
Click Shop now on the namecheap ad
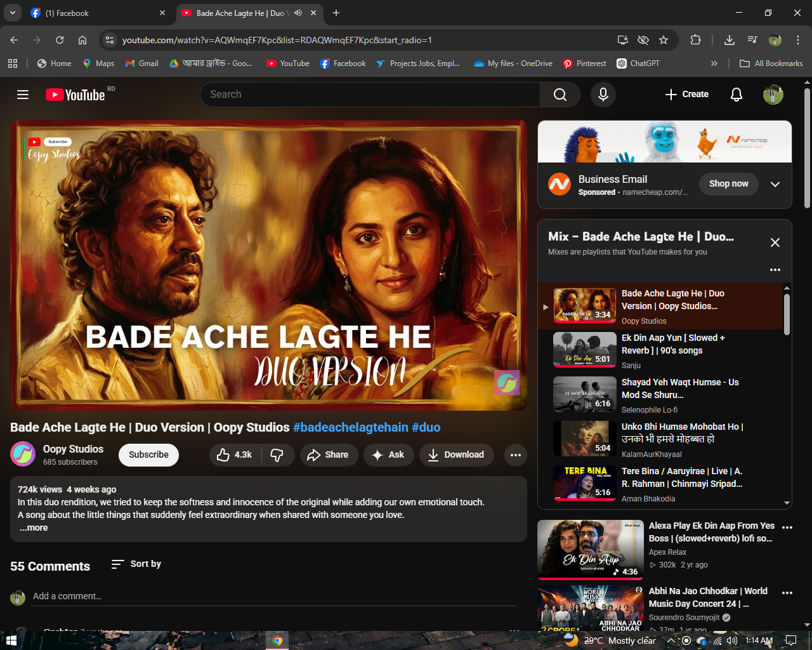click(x=729, y=184)
